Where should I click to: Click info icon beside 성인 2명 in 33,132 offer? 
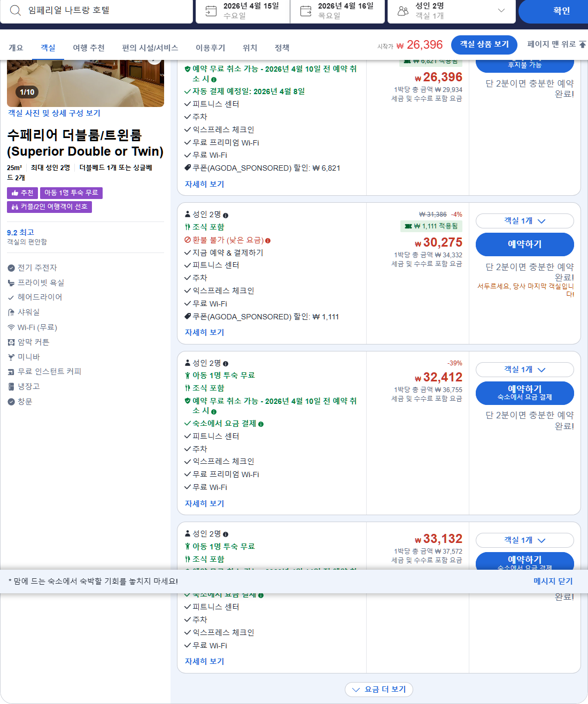pyautogui.click(x=226, y=534)
